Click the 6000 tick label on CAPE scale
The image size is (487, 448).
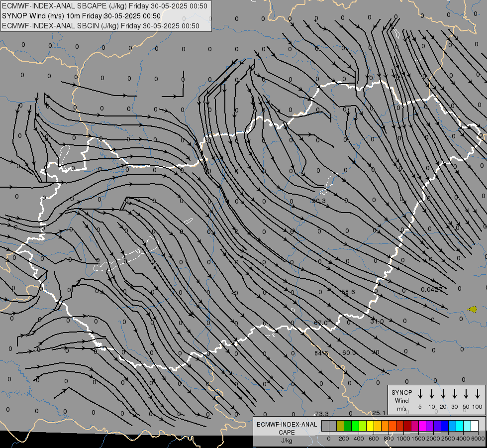point(478,439)
